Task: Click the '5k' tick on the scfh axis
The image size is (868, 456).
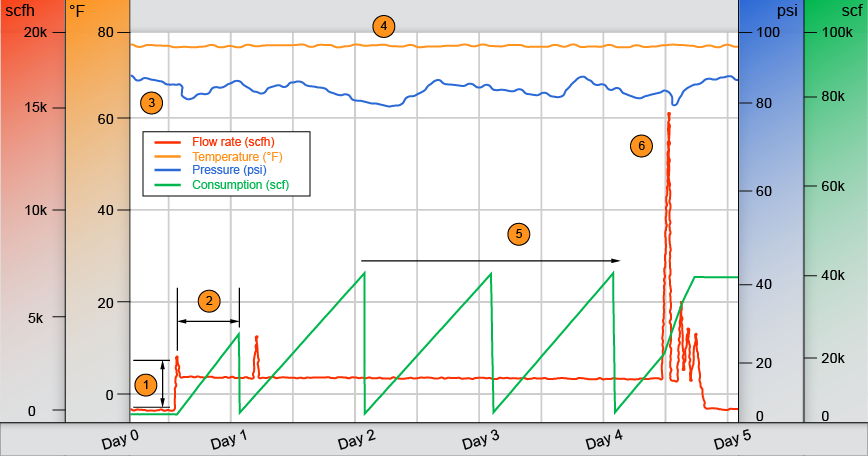Action: point(35,318)
